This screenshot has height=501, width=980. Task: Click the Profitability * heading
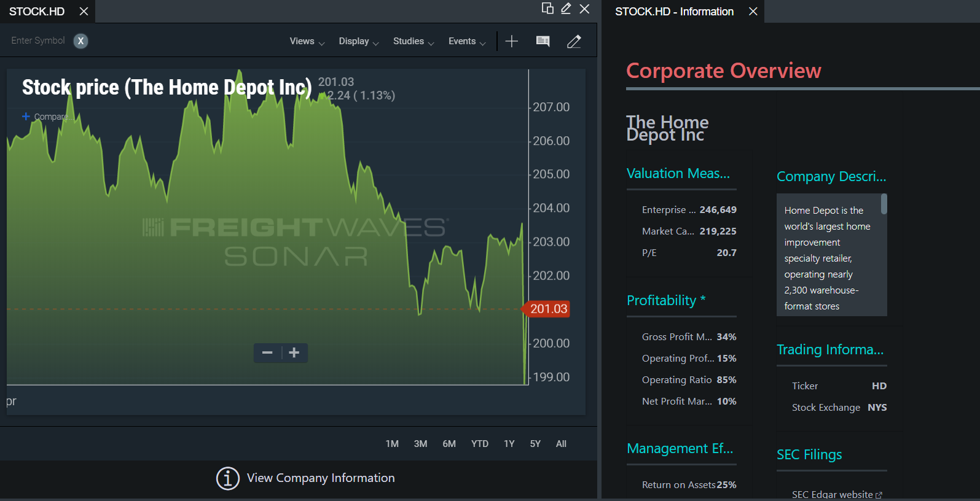click(666, 301)
